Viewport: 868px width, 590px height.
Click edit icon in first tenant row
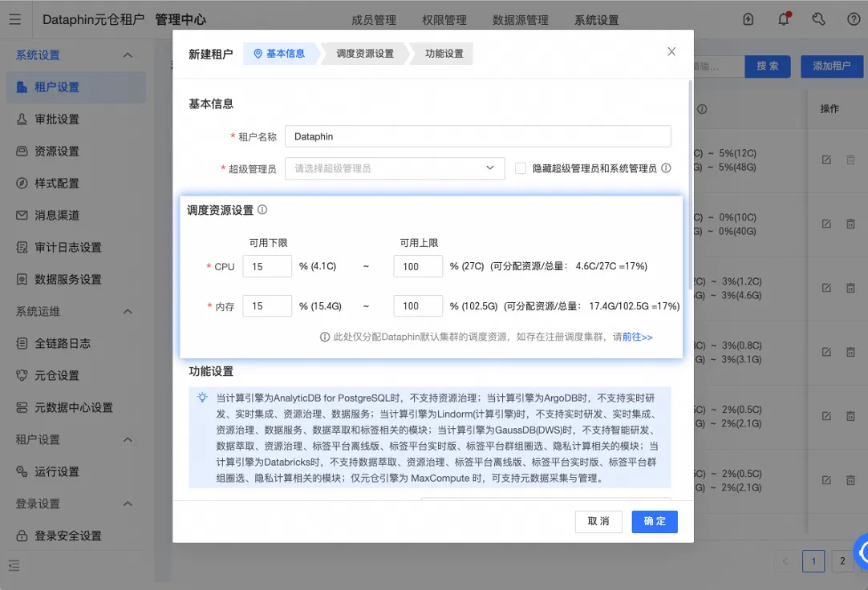tap(826, 160)
